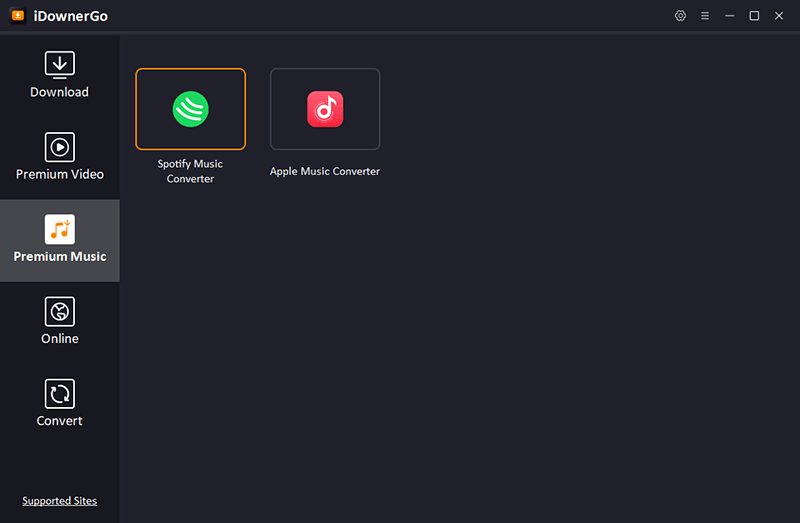Image resolution: width=800 pixels, height=523 pixels.
Task: Click the iDownerGo title text
Action: pos(71,16)
